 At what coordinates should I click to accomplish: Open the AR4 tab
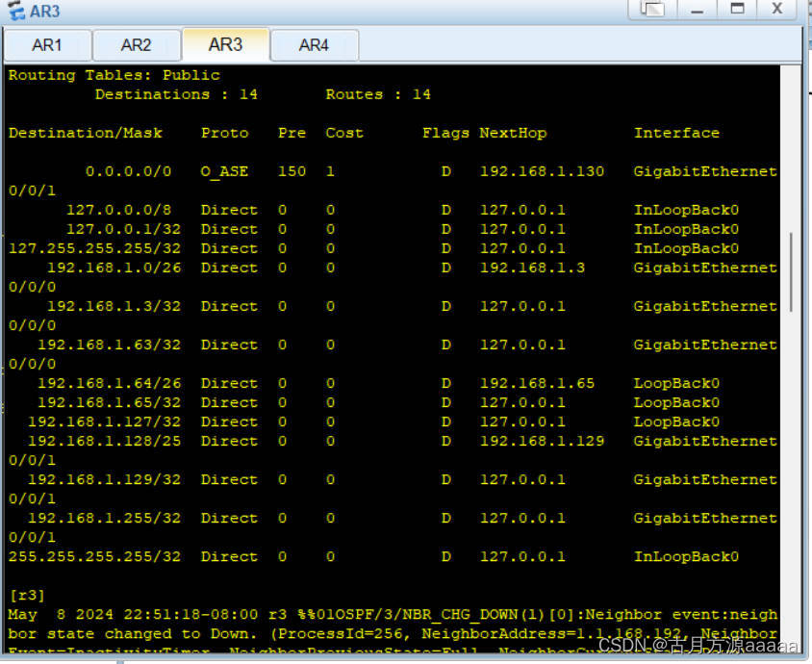point(315,45)
